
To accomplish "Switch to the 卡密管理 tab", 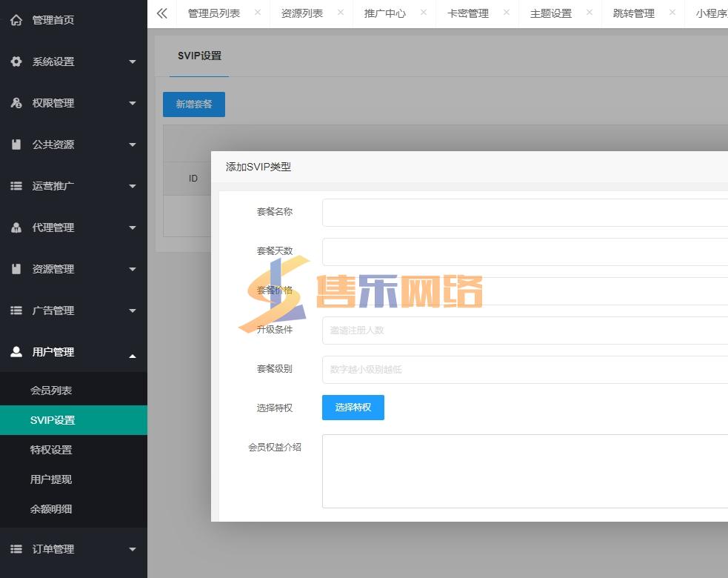I will pos(468,13).
